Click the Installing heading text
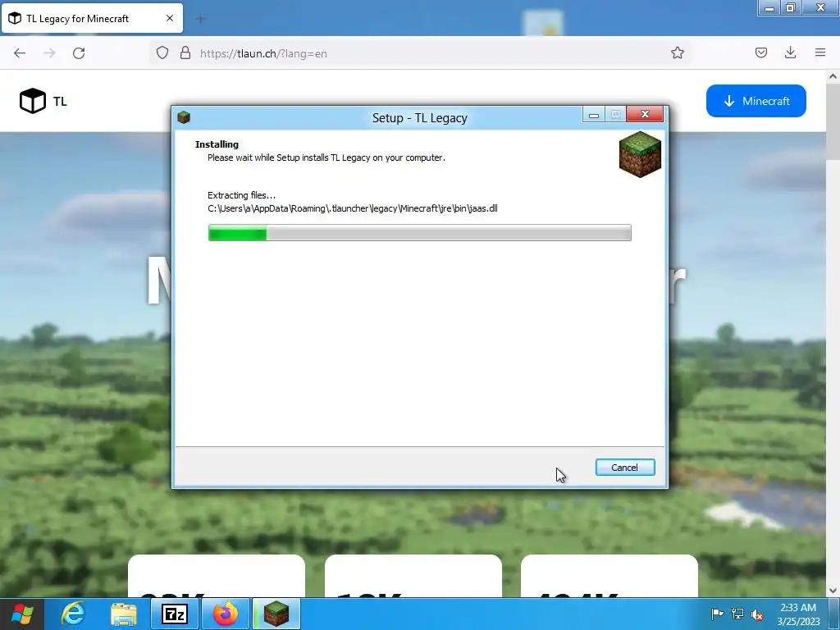 coord(217,144)
